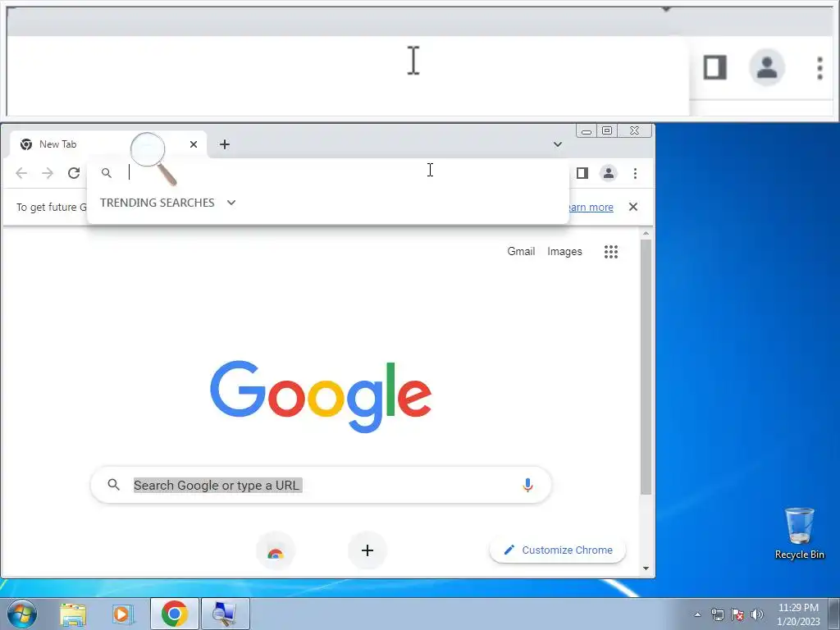The image size is (840, 630).
Task: Go forward using Chrome's forward arrow
Action: (48, 173)
